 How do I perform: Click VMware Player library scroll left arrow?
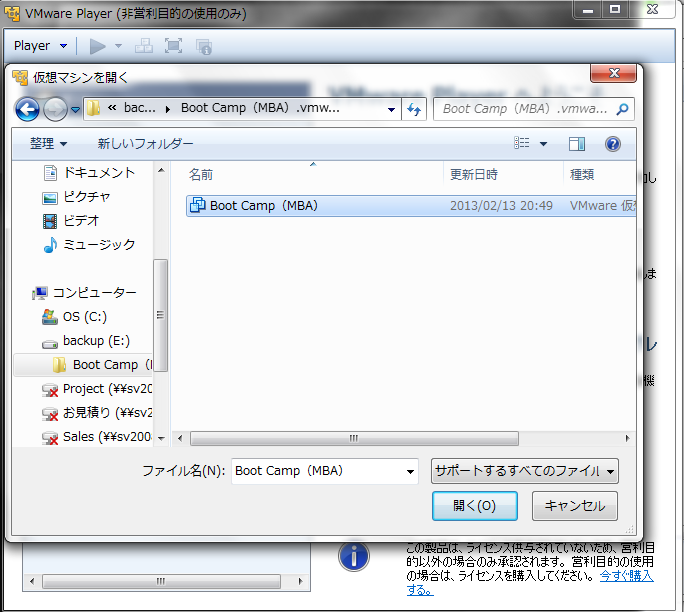click(x=32, y=581)
